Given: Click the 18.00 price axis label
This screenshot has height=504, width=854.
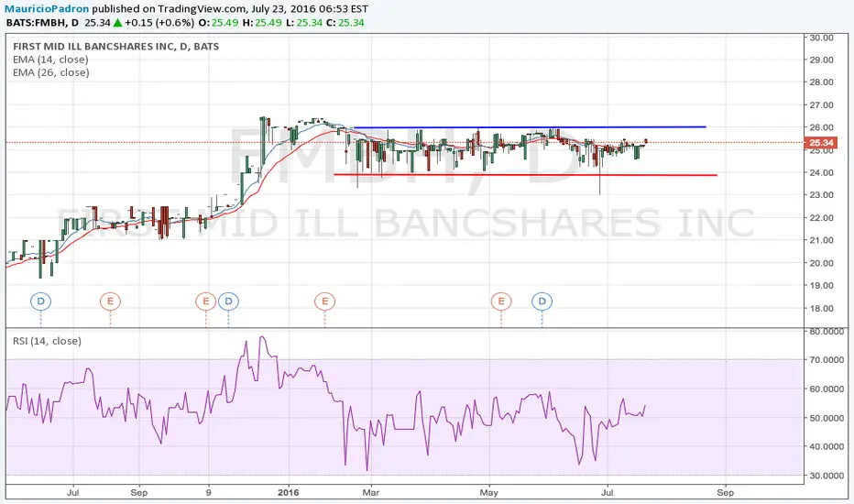Looking at the screenshot, I should click(821, 309).
